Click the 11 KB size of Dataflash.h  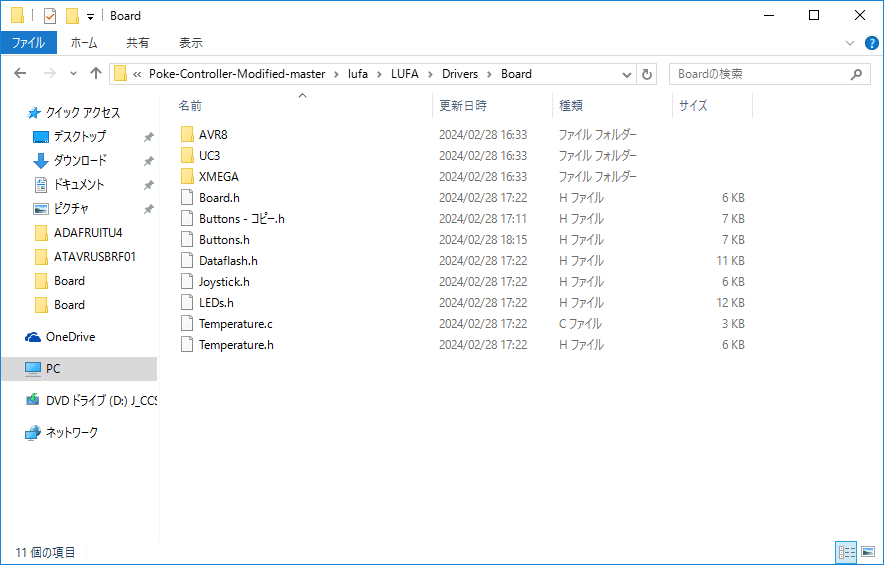coord(730,261)
